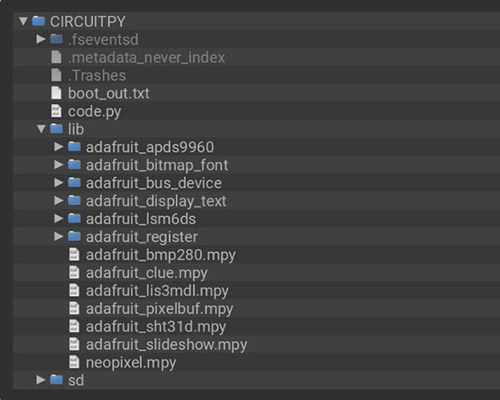
Task: Click the CIRCUITPY drive folder icon
Action: coord(38,21)
